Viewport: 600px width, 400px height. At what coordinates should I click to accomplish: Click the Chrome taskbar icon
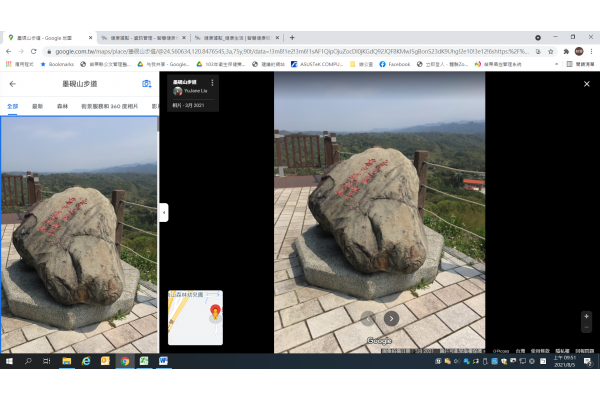[x=125, y=361]
